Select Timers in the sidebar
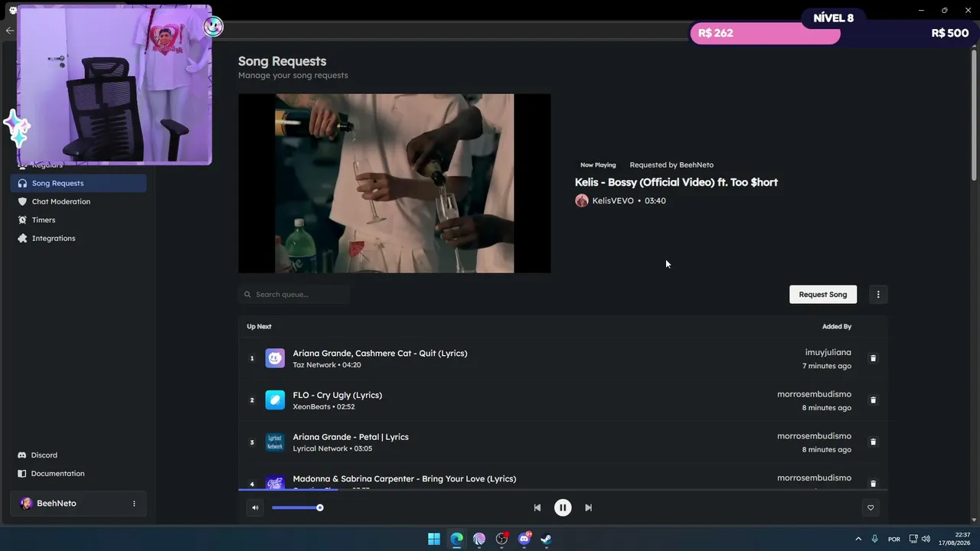The image size is (980, 551). pyautogui.click(x=44, y=220)
